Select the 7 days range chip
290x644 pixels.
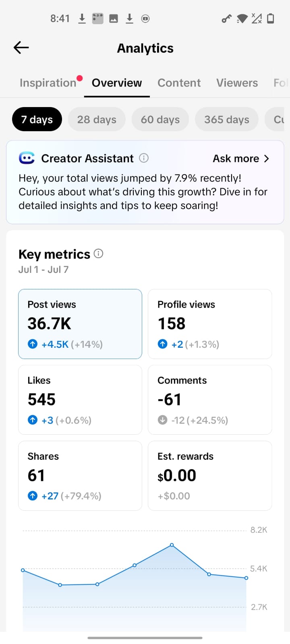37,120
